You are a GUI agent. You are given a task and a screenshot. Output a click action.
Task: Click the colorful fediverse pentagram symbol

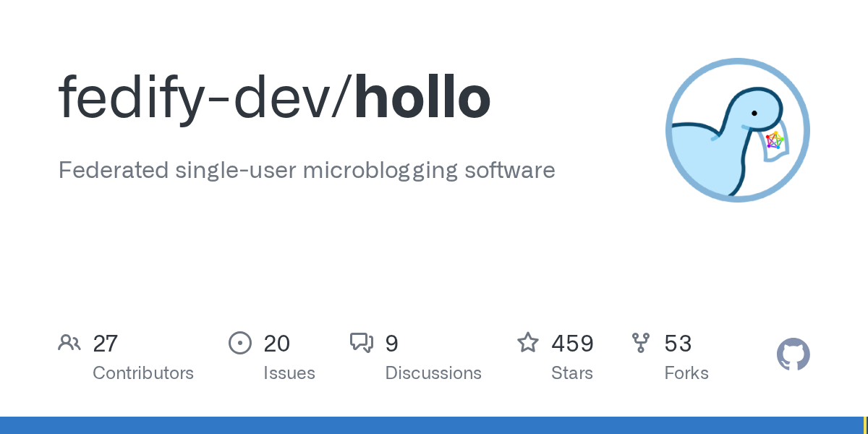775,140
